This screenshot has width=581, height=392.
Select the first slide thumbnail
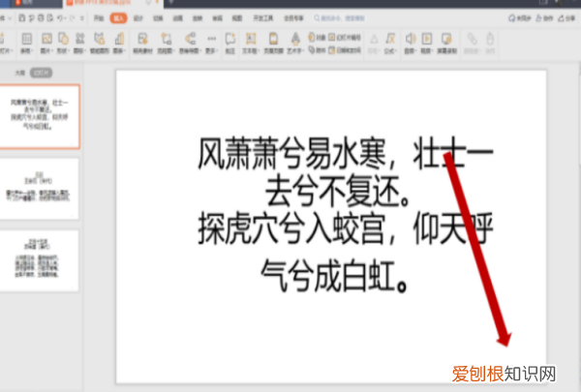[x=39, y=116]
